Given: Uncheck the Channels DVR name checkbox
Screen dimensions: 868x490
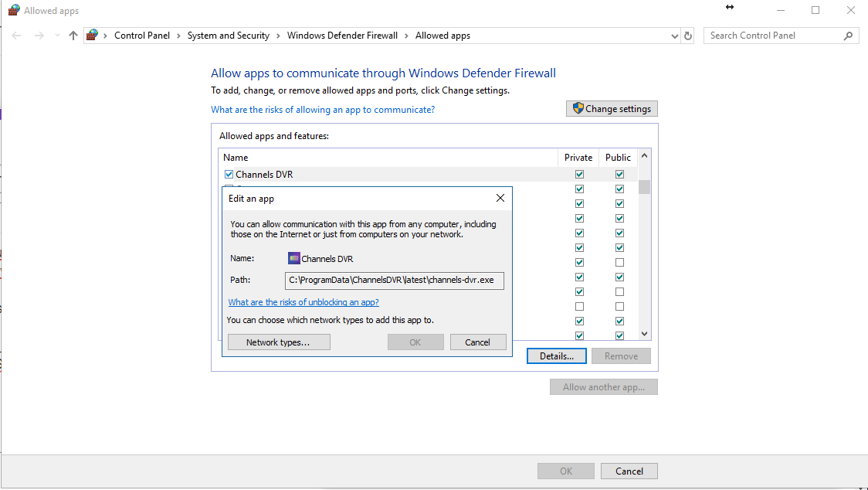Looking at the screenshot, I should point(229,175).
